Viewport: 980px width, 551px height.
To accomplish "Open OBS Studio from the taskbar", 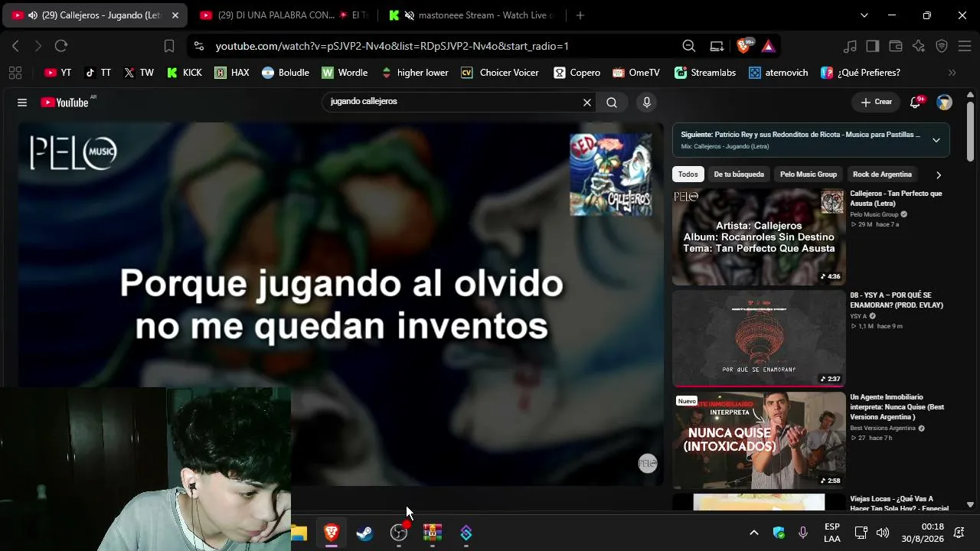I will pyautogui.click(x=399, y=533).
